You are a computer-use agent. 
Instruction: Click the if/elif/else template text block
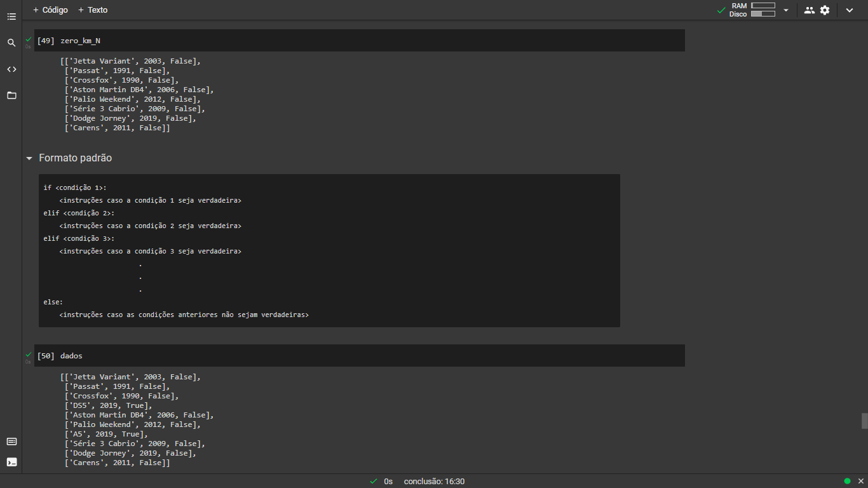329,251
